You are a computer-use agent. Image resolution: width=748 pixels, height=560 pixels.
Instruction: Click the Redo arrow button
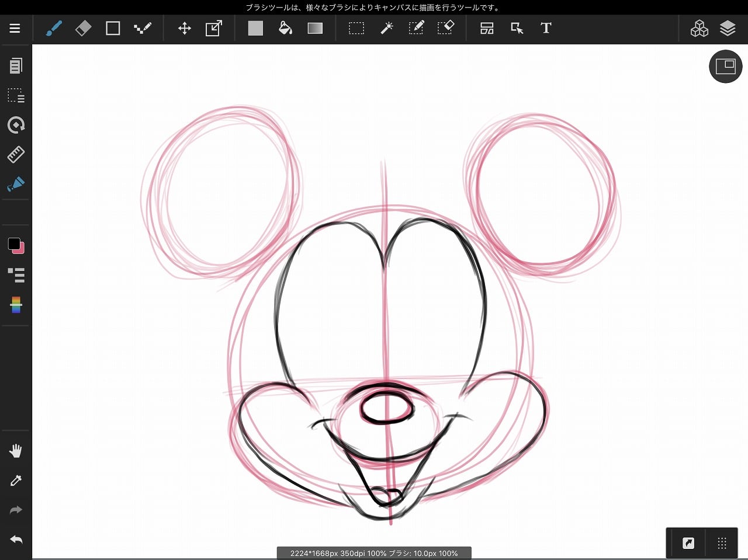point(16,510)
